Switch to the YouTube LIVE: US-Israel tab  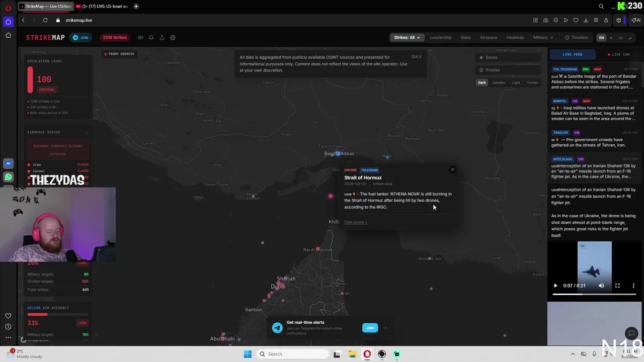(x=102, y=7)
